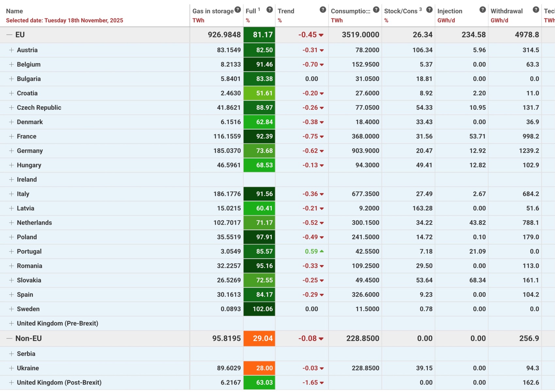Screen dimensions: 555x392
Task: Expand the Ukraine row
Action: (x=11, y=368)
